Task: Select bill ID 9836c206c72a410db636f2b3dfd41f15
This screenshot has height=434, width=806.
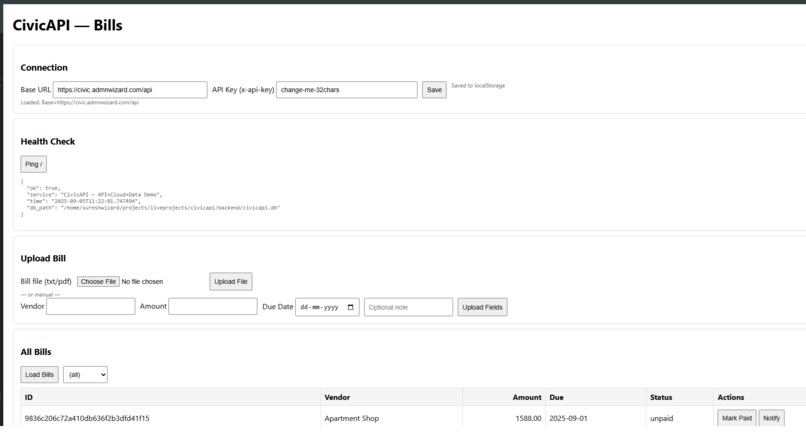Action: tap(87, 419)
